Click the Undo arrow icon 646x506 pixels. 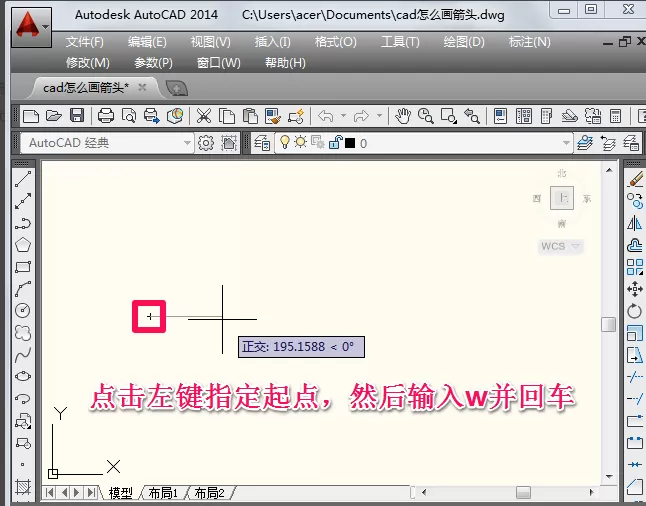click(325, 116)
